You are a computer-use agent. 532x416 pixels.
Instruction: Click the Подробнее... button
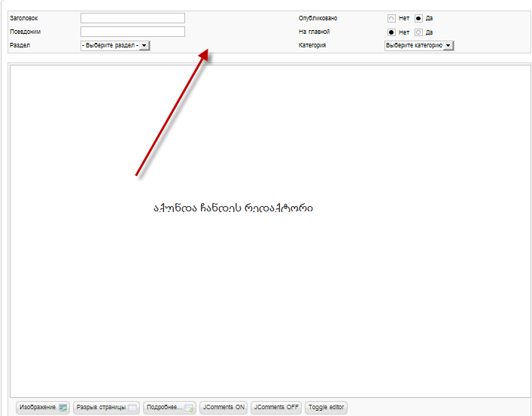click(x=169, y=407)
